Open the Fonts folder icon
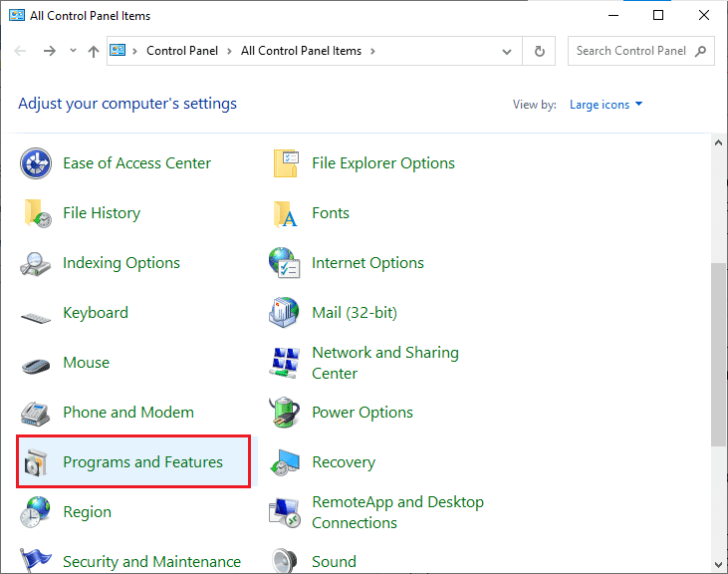 pyautogui.click(x=285, y=213)
